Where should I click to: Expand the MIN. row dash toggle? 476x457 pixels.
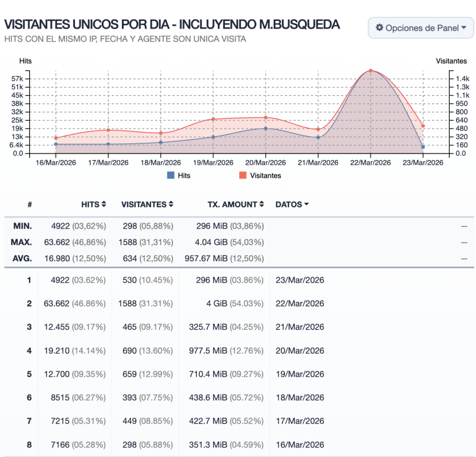pyautogui.click(x=464, y=226)
